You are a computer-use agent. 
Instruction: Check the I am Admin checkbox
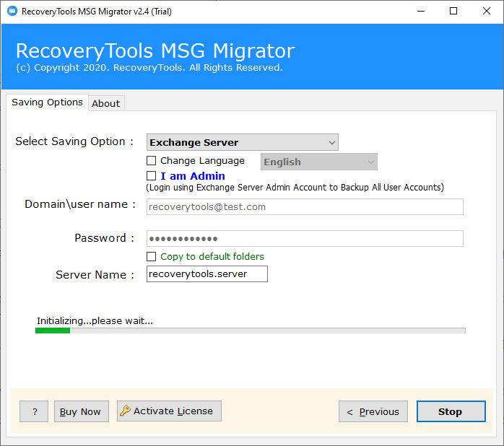coord(151,176)
